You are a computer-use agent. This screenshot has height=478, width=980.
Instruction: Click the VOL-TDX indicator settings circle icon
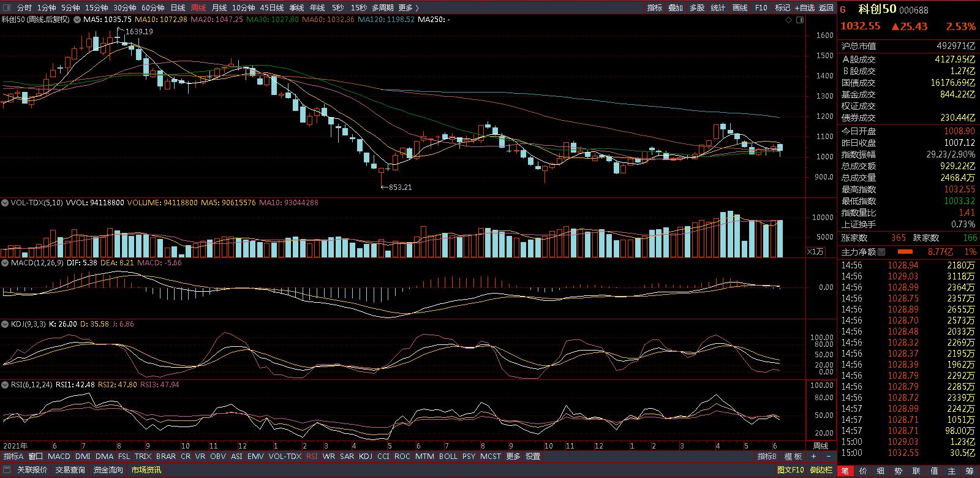(x=6, y=202)
